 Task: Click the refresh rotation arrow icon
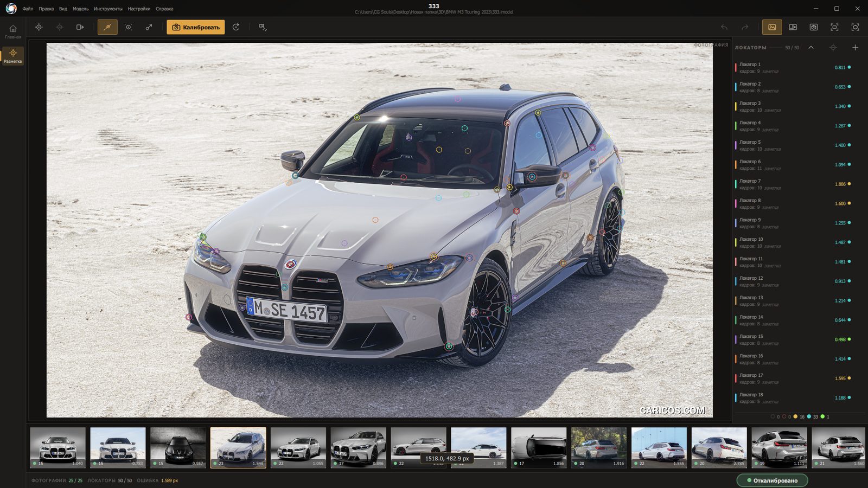(x=236, y=27)
